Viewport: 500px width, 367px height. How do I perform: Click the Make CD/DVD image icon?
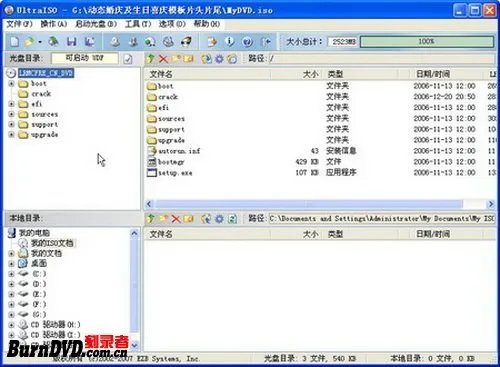115,42
